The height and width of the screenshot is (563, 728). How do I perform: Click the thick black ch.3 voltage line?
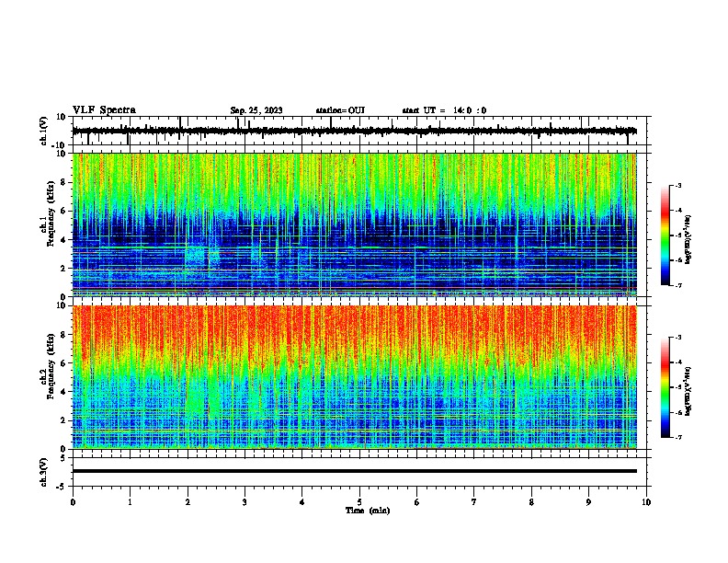[354, 471]
